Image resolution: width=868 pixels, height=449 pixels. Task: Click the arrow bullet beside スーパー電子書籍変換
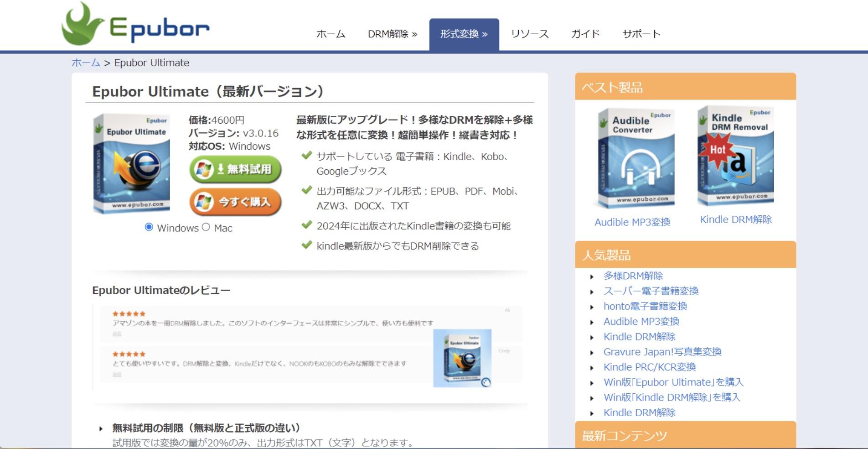click(x=592, y=292)
